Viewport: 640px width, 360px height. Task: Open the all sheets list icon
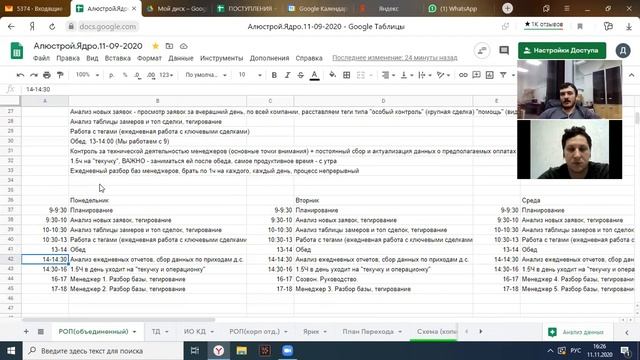click(41, 331)
